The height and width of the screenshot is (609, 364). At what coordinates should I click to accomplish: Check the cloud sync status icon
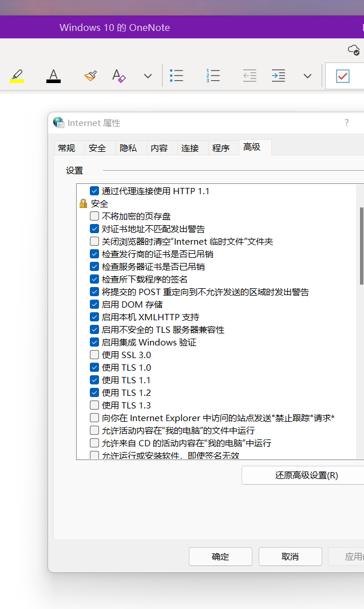[x=354, y=50]
